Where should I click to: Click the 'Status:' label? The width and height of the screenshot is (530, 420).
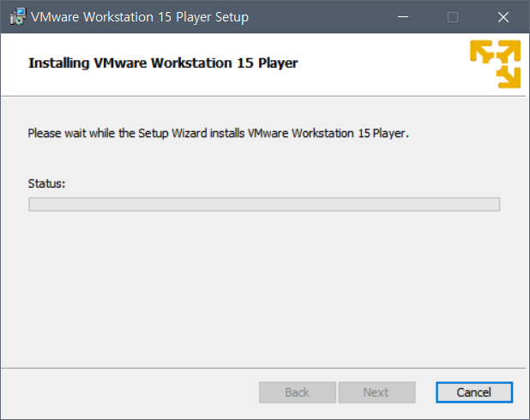(x=46, y=183)
